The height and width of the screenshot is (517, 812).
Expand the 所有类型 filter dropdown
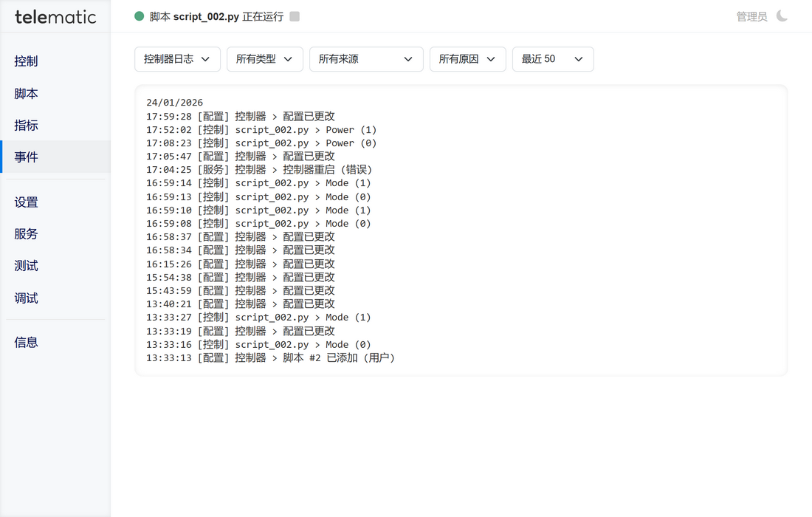tap(264, 59)
